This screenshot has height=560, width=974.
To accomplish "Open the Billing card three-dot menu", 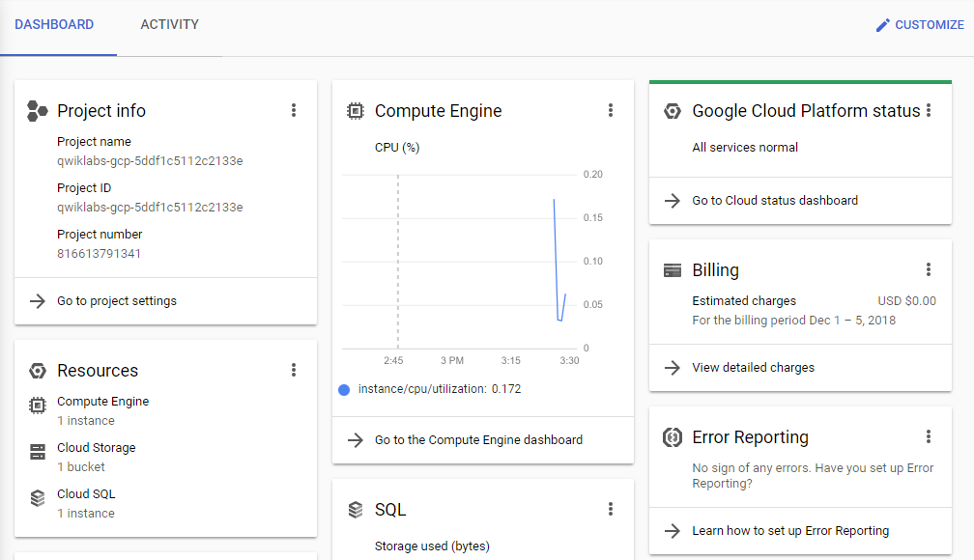I will tap(929, 269).
